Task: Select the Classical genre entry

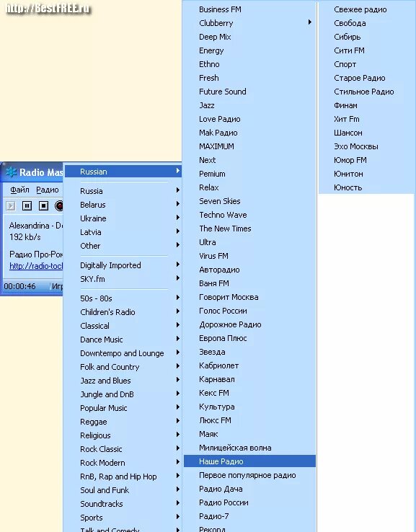Action: point(123,326)
